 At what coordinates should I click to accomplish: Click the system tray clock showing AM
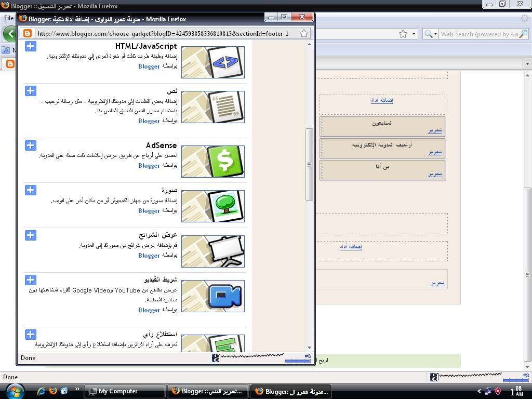(x=517, y=391)
